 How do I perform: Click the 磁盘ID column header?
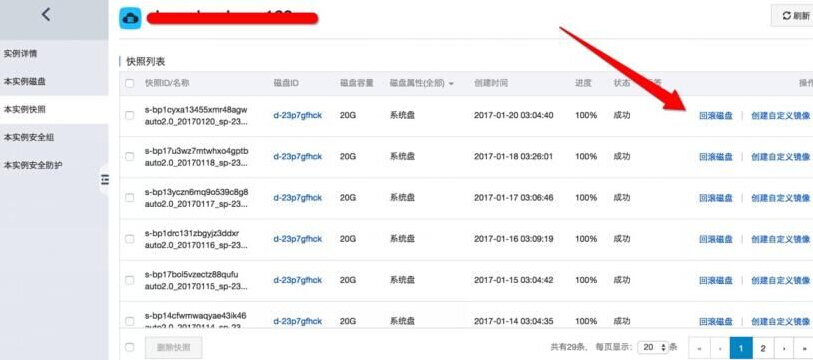pyautogui.click(x=286, y=83)
